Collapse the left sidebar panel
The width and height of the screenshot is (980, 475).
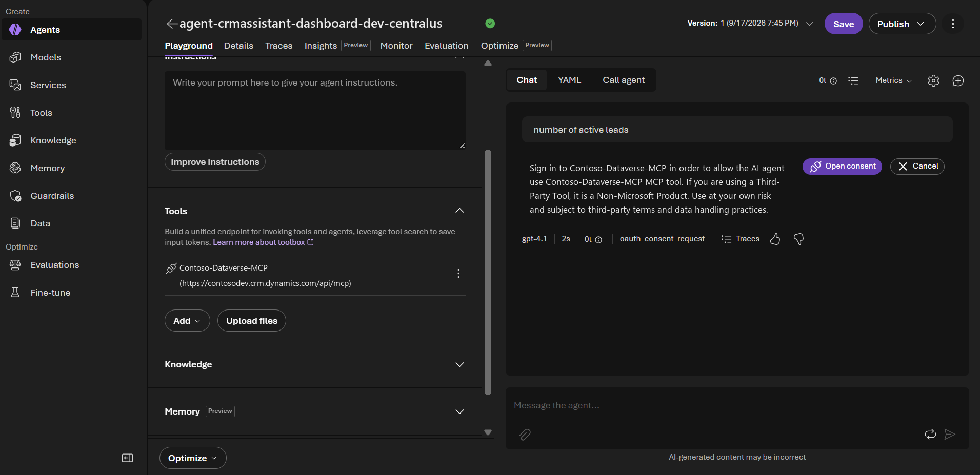pos(127,458)
